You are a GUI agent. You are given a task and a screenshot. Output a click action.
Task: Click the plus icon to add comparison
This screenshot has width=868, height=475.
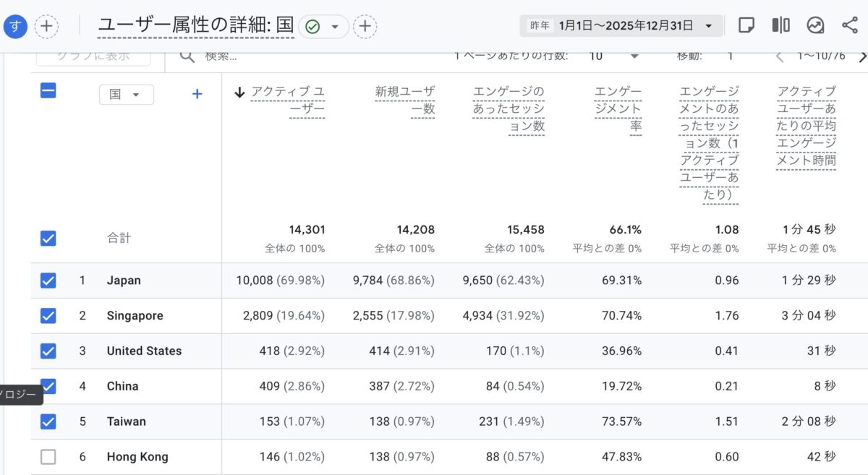tap(46, 26)
